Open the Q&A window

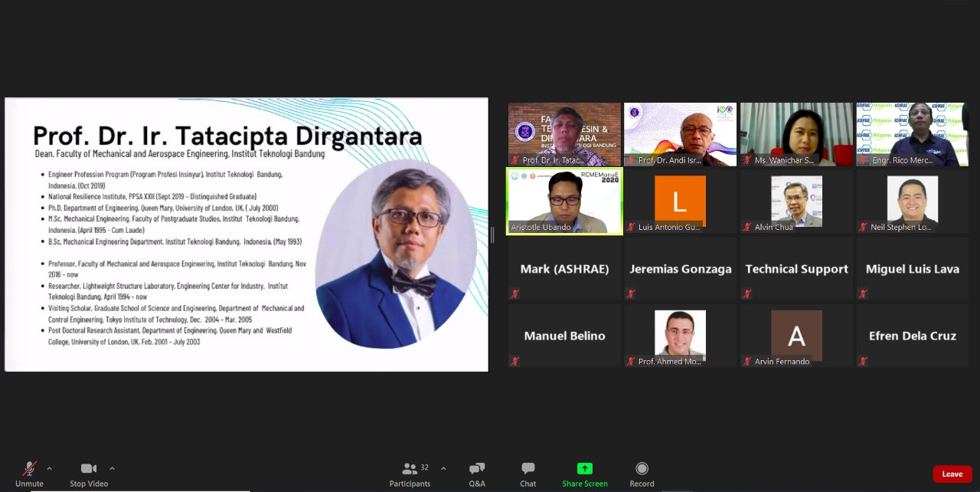pyautogui.click(x=477, y=469)
